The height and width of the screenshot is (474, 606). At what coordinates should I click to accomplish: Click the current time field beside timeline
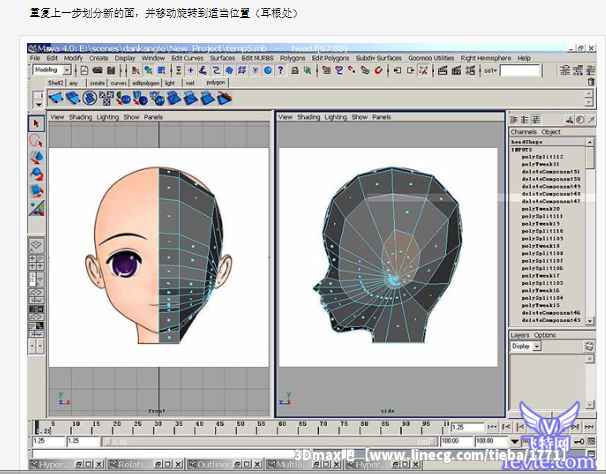pos(467,427)
